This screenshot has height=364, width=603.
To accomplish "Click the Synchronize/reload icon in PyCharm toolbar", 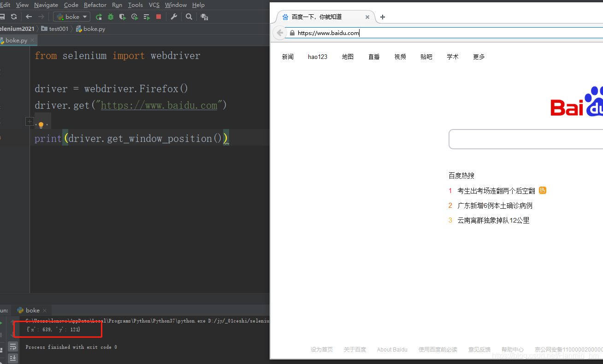I will pyautogui.click(x=14, y=17).
